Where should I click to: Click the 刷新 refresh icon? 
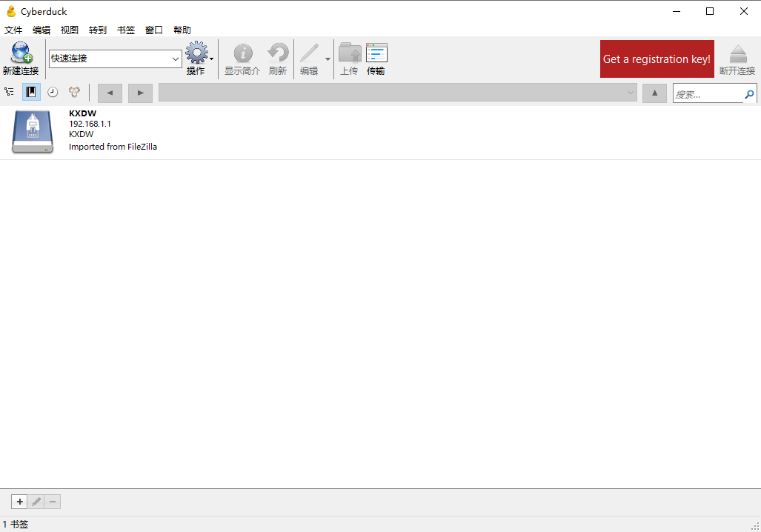(278, 53)
